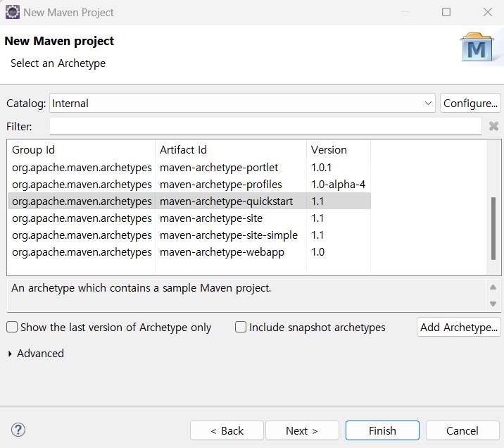504x448 pixels.
Task: Click the Finish button
Action: [382, 430]
